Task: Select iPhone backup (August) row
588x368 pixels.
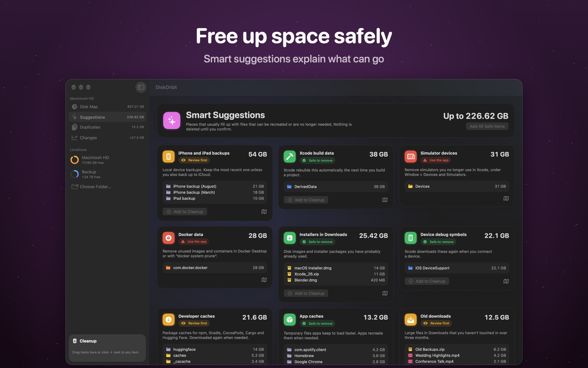Action: tap(215, 186)
